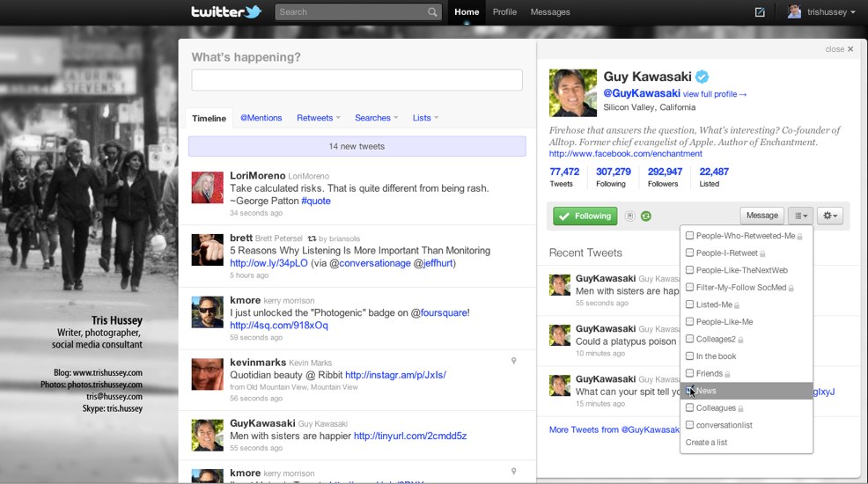Open http://4sq.com/918xOq link

click(279, 326)
